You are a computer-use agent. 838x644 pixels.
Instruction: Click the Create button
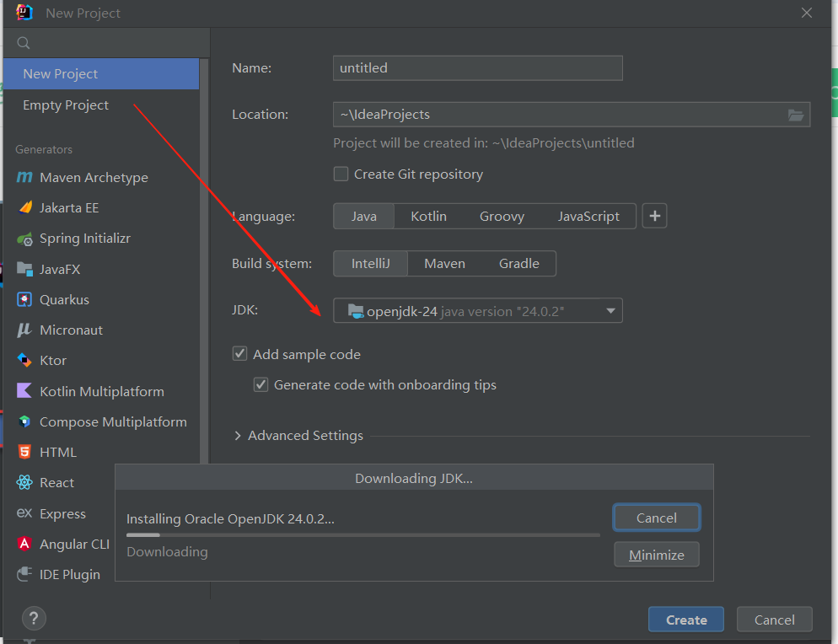686,620
